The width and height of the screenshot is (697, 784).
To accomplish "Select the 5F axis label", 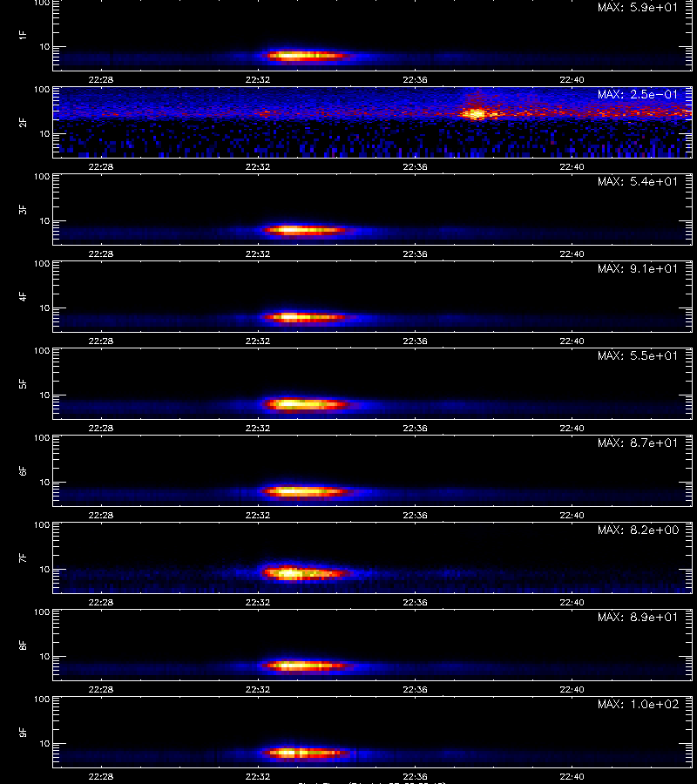I will click(x=23, y=383).
